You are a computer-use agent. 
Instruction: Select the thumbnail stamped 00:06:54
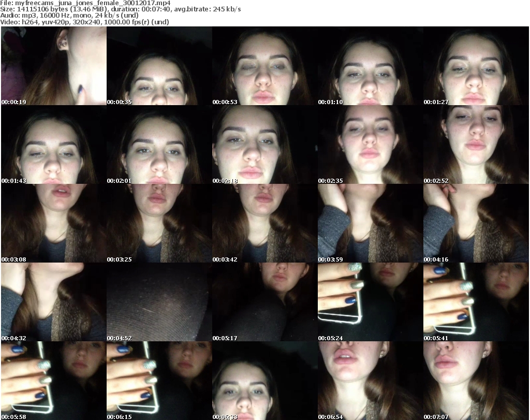(371, 381)
